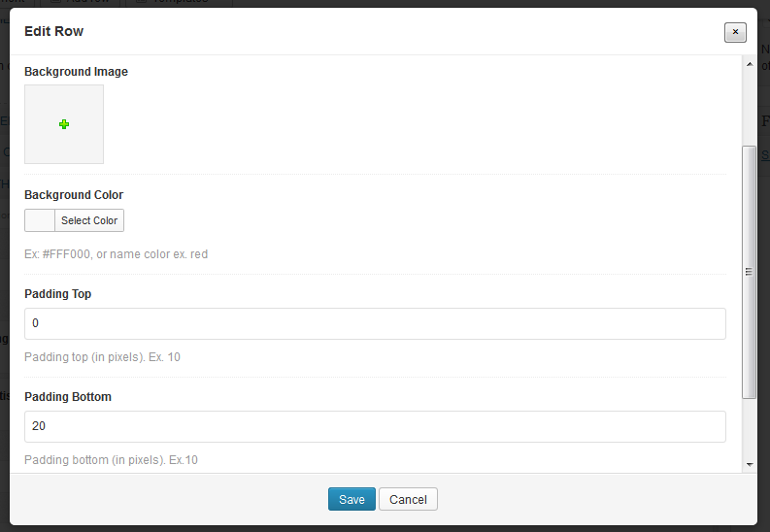Click the dialog's vertical scrollbar thumb
This screenshot has height=532, width=770.
pos(749,272)
